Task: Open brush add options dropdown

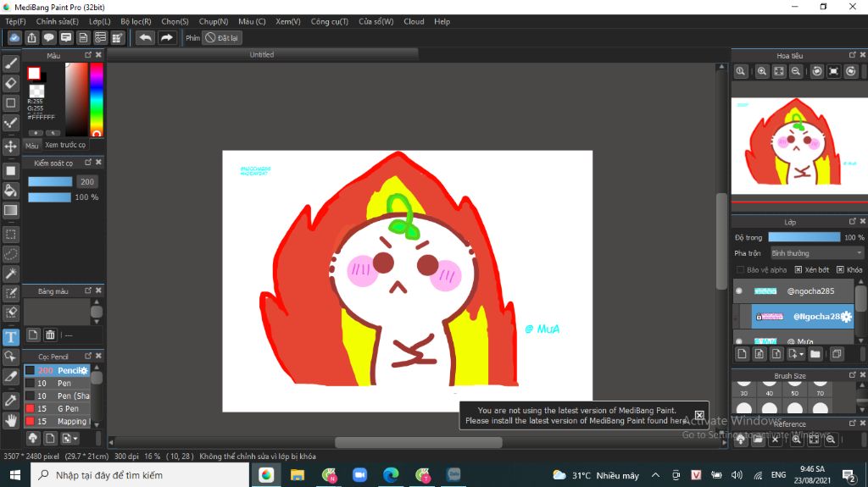Action: (x=70, y=439)
